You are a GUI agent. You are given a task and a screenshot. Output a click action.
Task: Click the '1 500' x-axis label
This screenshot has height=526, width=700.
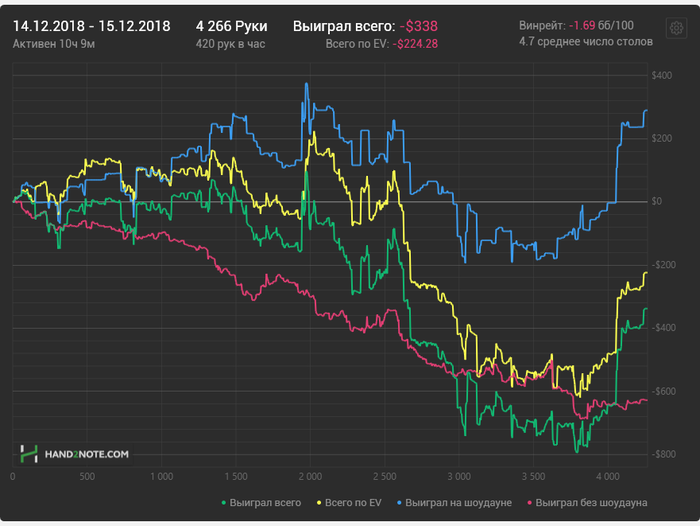(x=236, y=477)
